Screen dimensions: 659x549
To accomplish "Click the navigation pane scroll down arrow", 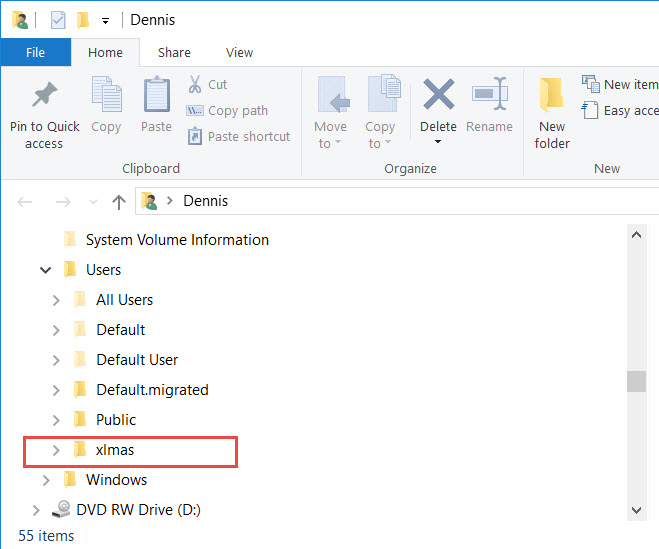I will click(x=636, y=510).
